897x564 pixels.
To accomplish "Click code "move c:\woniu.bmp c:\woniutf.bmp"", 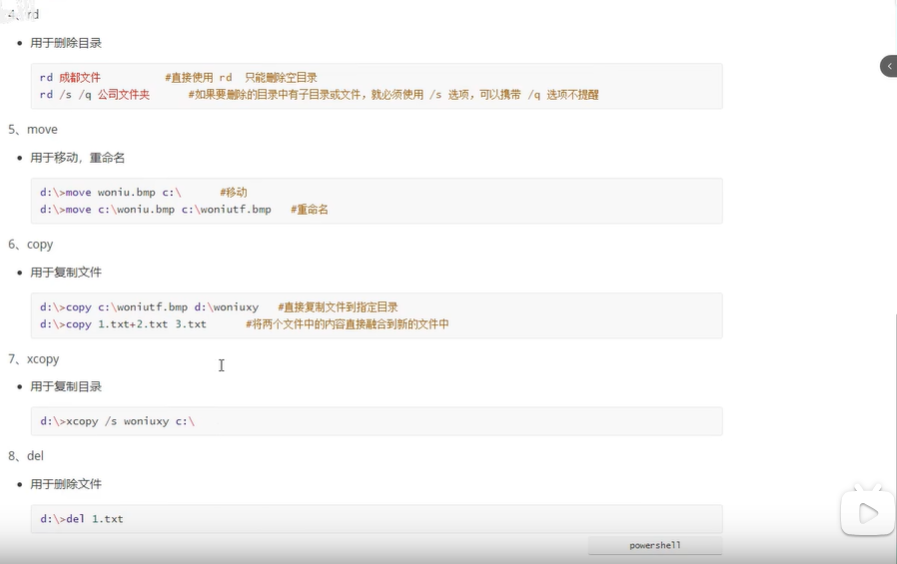I will click(168, 209).
